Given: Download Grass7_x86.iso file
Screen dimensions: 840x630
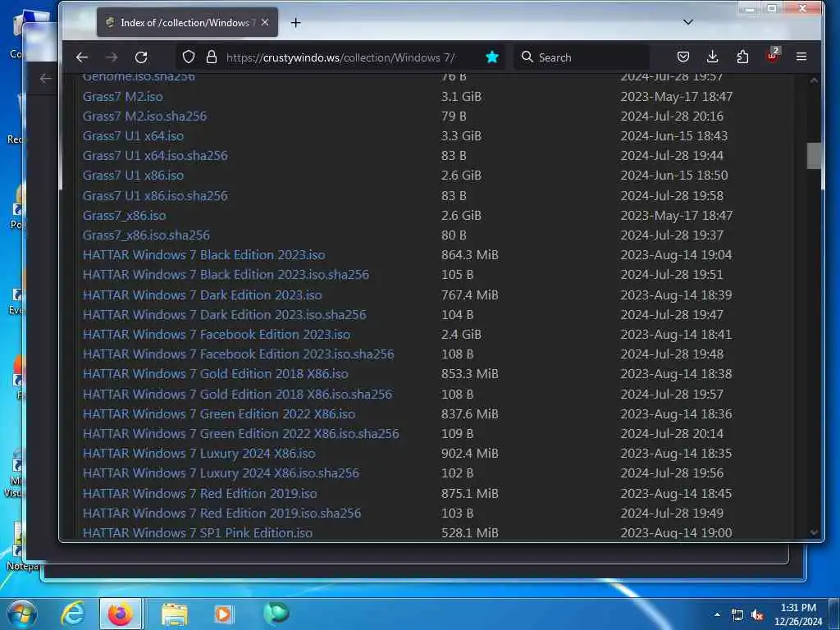Looking at the screenshot, I should (x=125, y=216).
